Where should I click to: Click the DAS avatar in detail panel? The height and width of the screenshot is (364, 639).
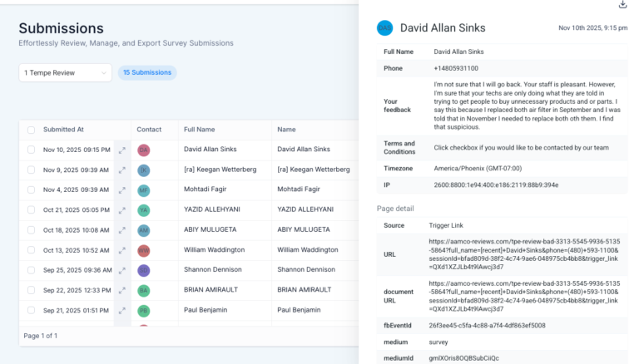[384, 28]
